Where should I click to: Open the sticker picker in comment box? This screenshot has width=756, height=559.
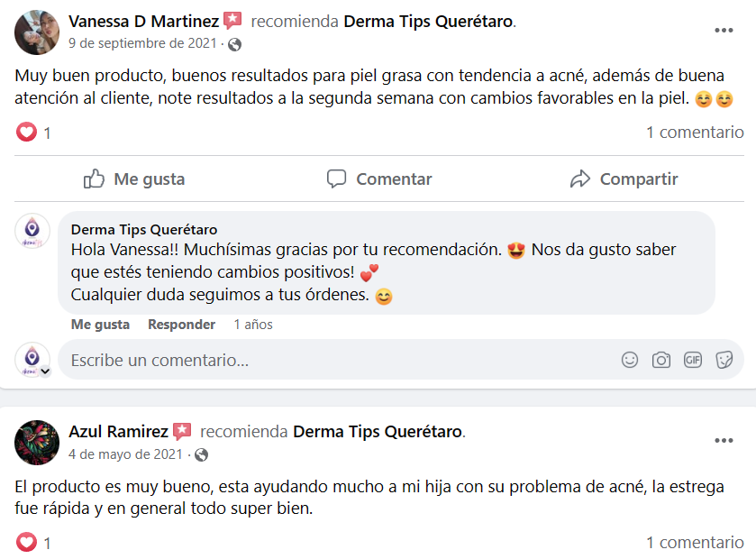click(724, 360)
